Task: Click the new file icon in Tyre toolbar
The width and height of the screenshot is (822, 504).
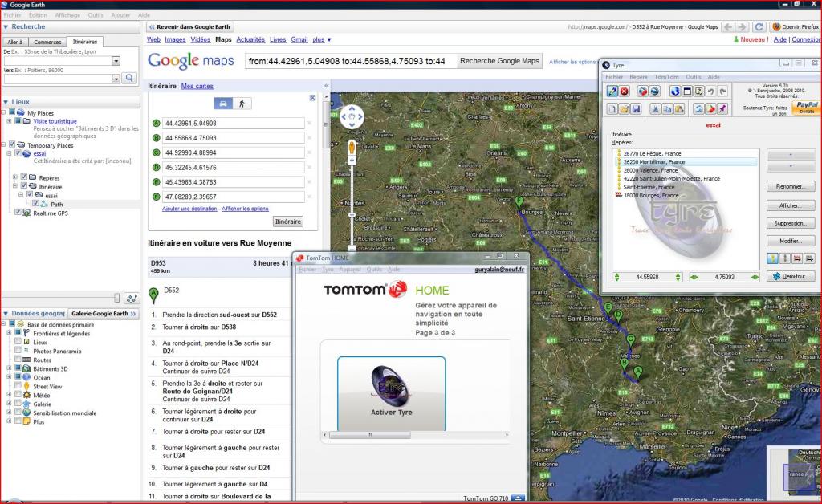Action: pyautogui.click(x=612, y=108)
